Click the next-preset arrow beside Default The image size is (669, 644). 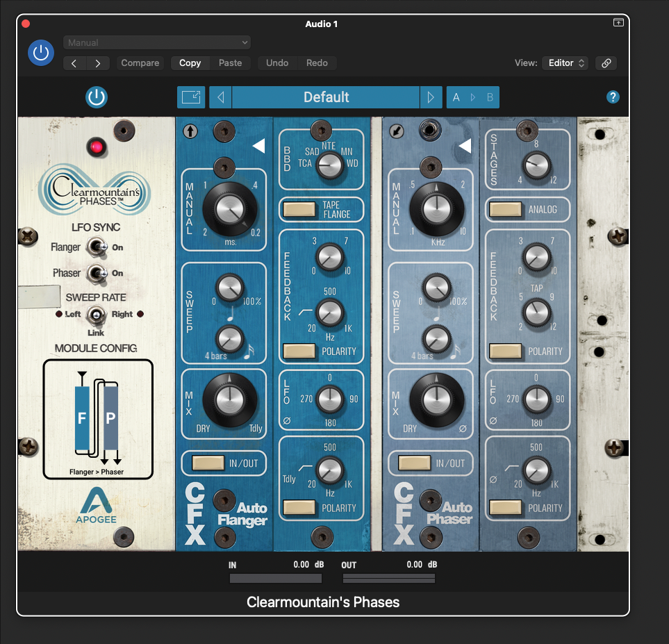coord(431,97)
